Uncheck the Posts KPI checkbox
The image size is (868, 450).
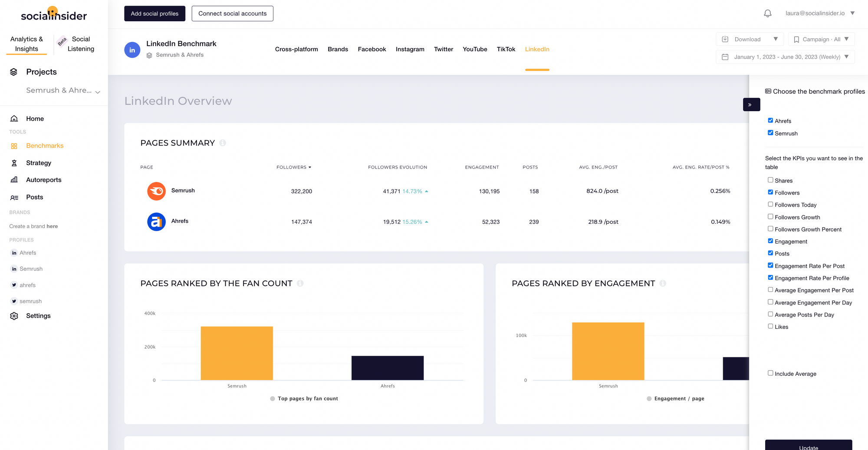click(x=770, y=253)
